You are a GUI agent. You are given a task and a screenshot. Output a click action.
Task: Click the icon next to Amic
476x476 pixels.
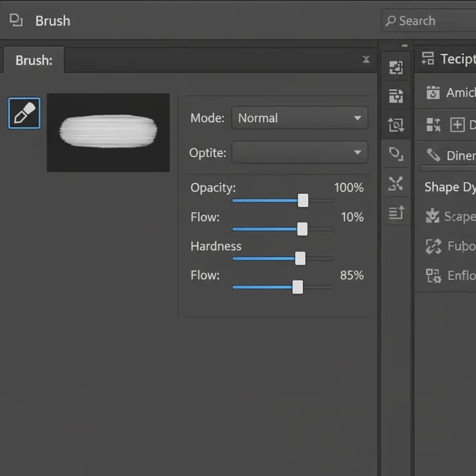tap(433, 93)
